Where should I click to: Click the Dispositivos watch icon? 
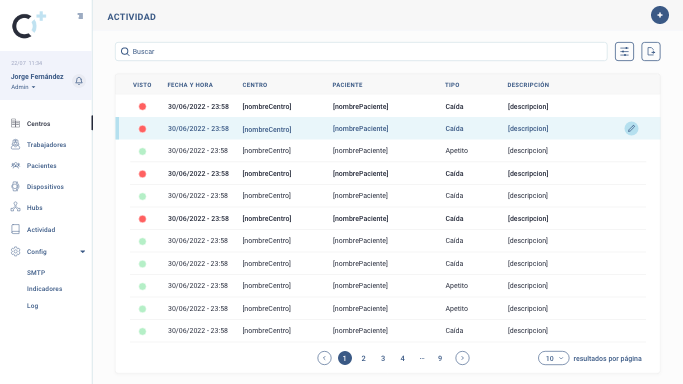click(x=15, y=186)
